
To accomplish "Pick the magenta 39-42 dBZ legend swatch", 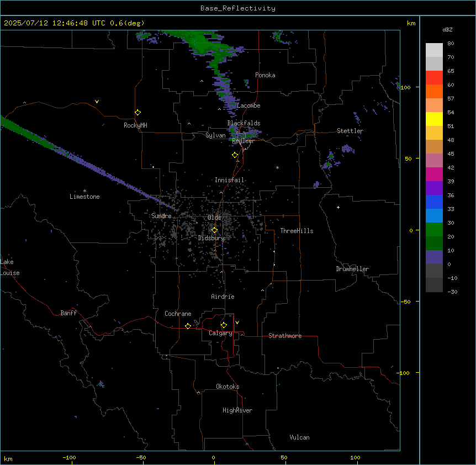I will click(x=434, y=174).
